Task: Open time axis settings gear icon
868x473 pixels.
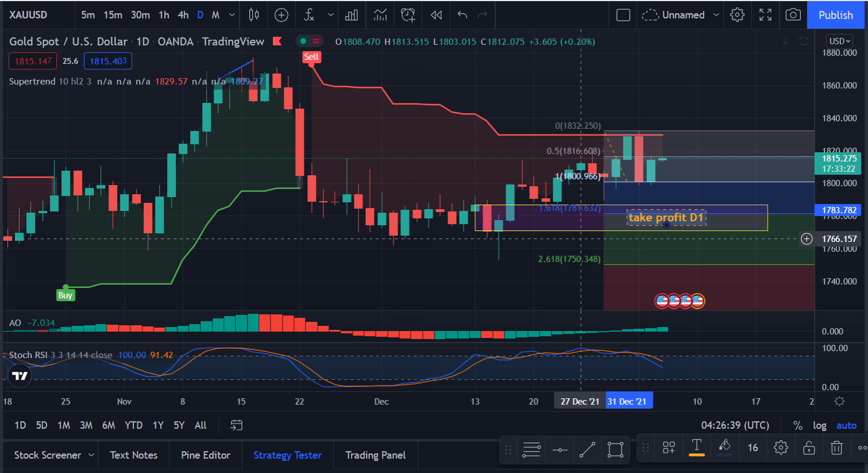Action: (839, 401)
